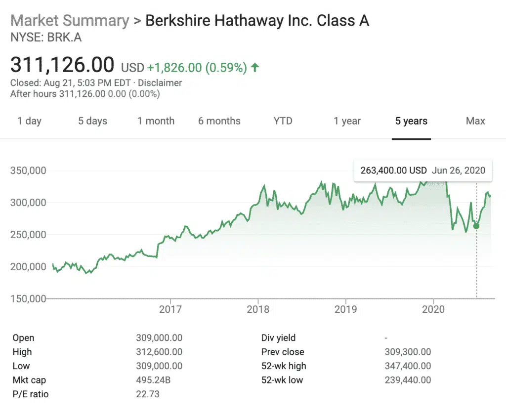Open the Market Summary link
506x420 pixels.
click(69, 20)
